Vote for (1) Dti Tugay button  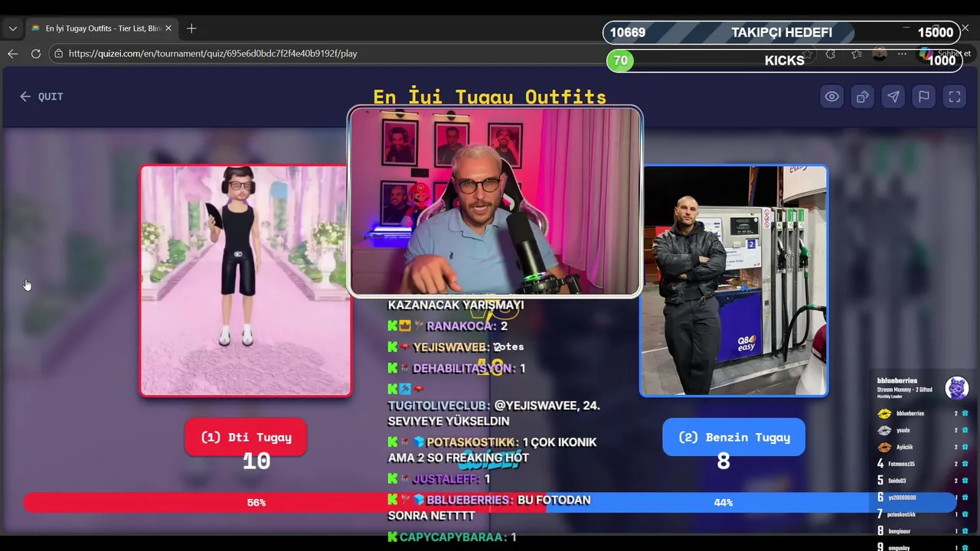[246, 437]
